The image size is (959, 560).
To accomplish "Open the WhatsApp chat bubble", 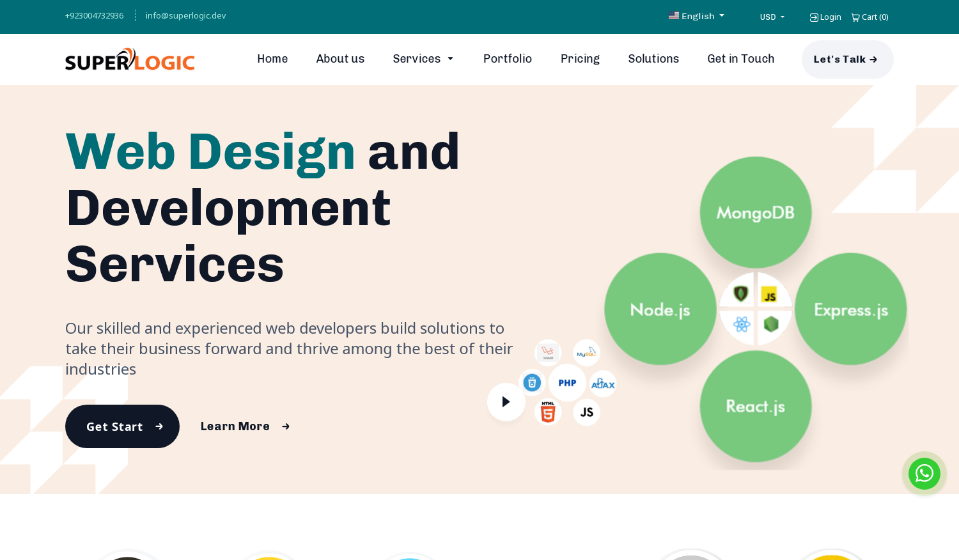I will click(x=924, y=474).
